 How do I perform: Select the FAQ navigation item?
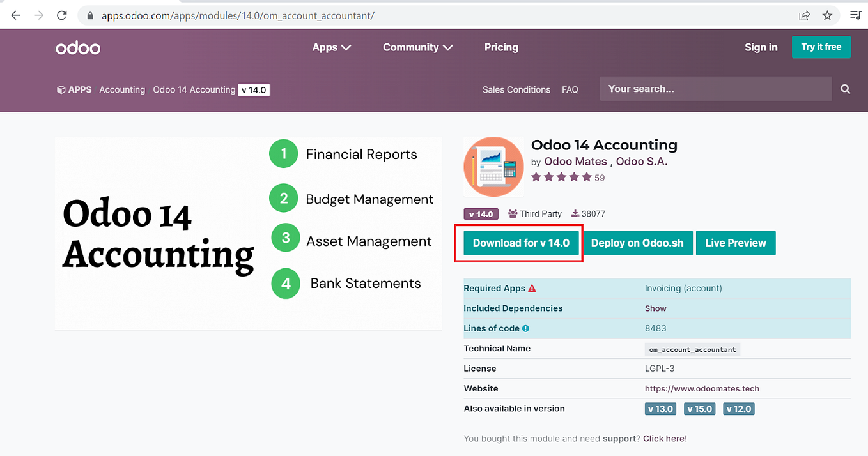570,89
